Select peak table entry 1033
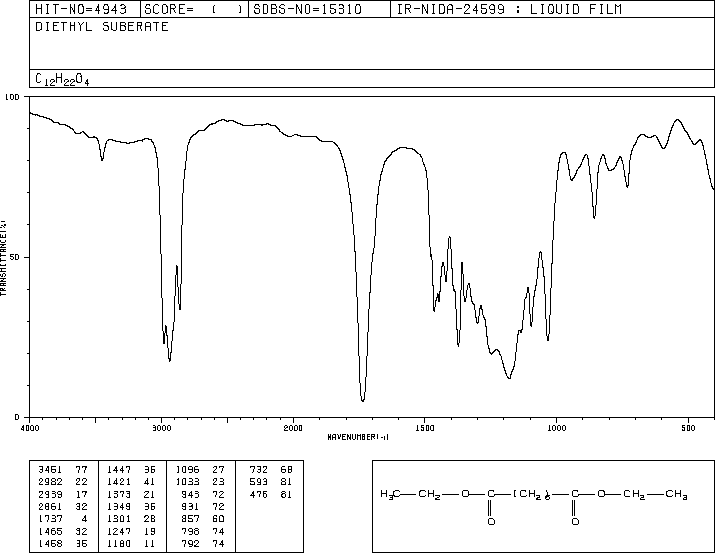This screenshot has height=553, width=715. (x=187, y=481)
